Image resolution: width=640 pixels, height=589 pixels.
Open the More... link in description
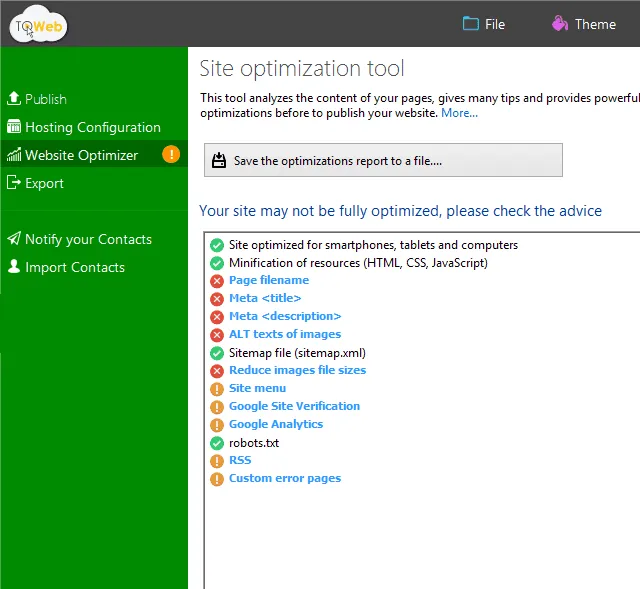click(x=459, y=113)
